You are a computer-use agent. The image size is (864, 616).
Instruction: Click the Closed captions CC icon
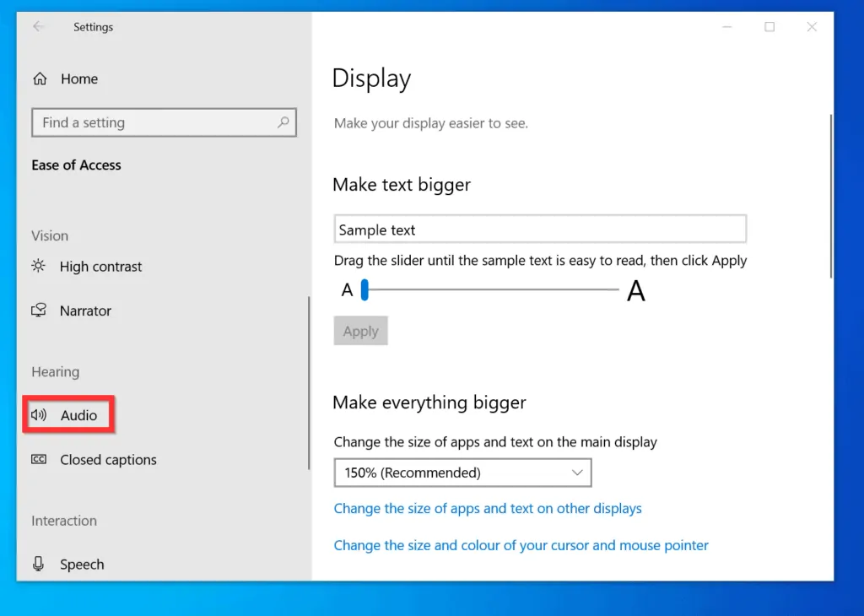click(x=39, y=460)
